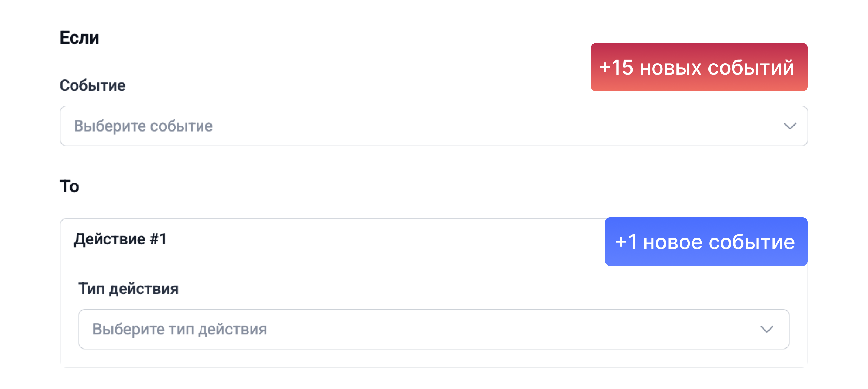The width and height of the screenshot is (868, 389).
Task: Click the word "Действие" in the card header
Action: tap(109, 239)
